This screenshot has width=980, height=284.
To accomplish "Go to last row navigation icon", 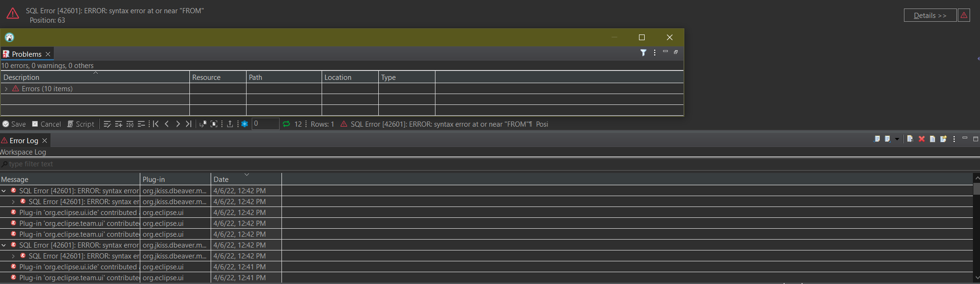I will (x=188, y=124).
